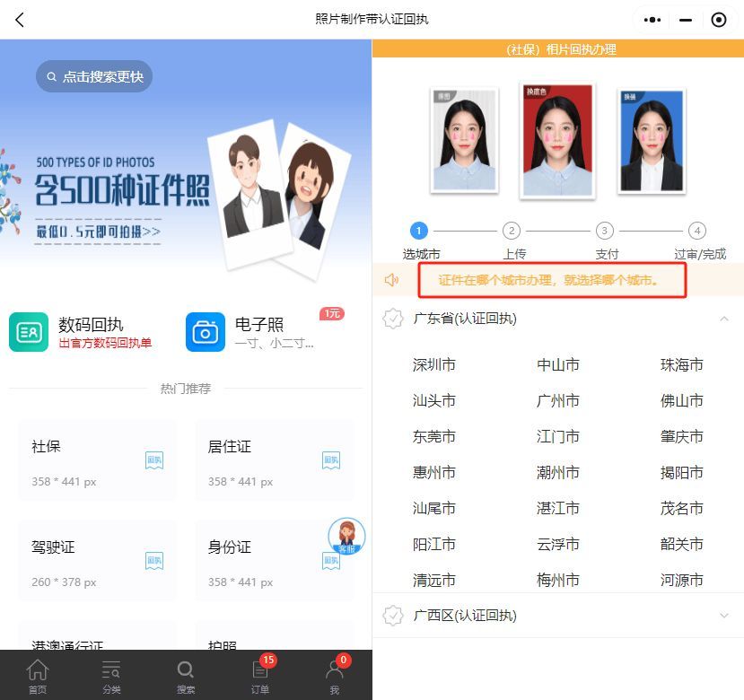Choose 广州市 as the city
744x700 pixels.
558,401
